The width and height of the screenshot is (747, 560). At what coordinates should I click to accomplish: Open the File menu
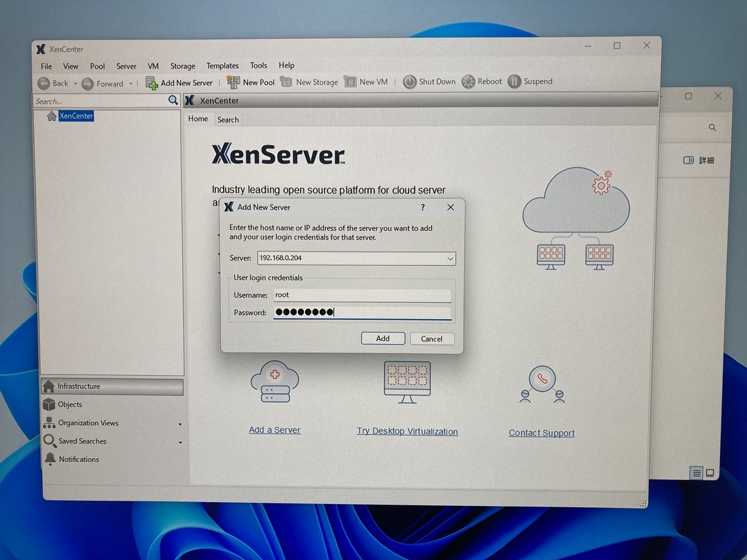pyautogui.click(x=47, y=66)
